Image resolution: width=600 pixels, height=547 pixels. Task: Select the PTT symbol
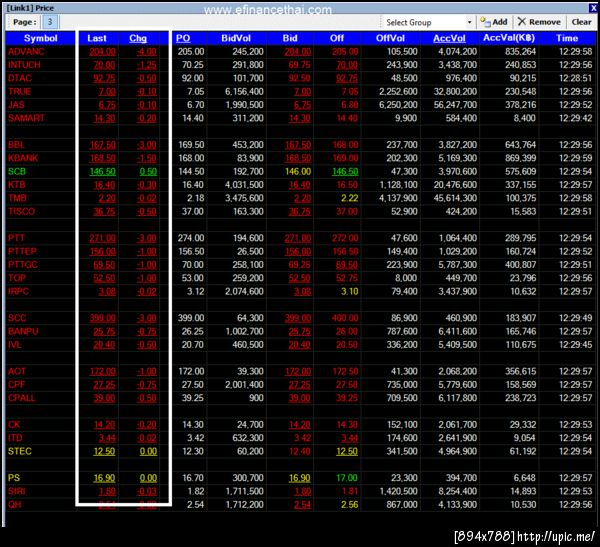(x=16, y=238)
